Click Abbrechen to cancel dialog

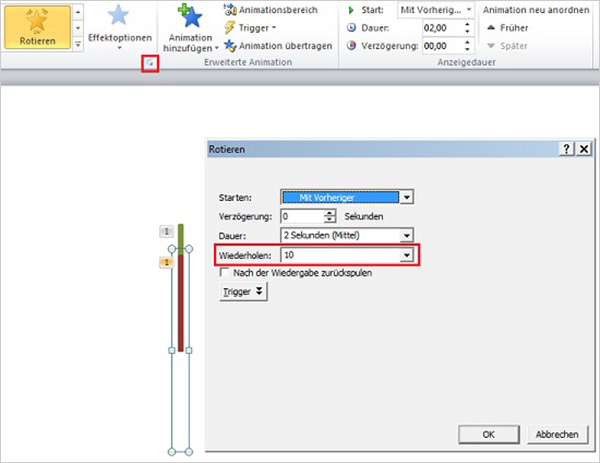557,435
